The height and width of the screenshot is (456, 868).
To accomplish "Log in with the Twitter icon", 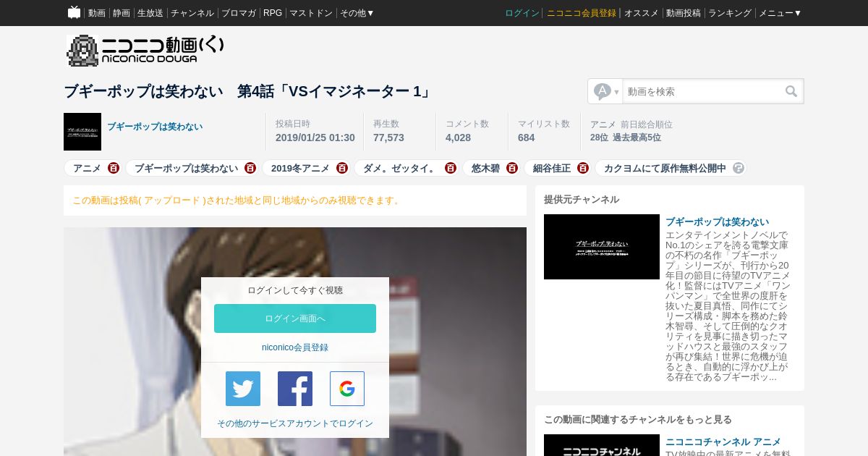I will tap(243, 389).
